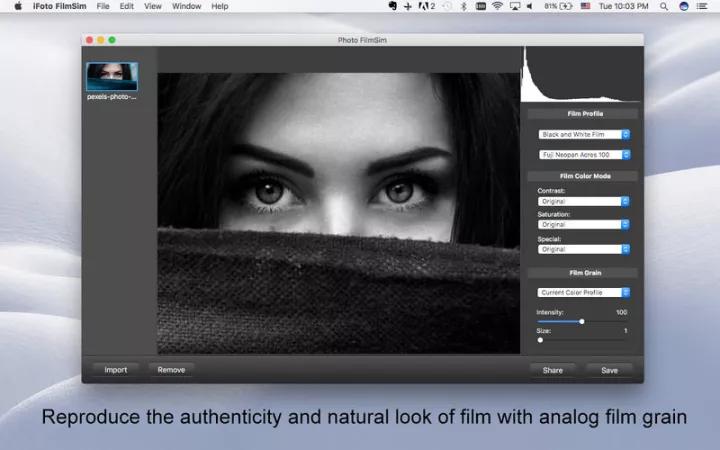The width and height of the screenshot is (720, 450).
Task: Click the plus-shaped menu bar icon
Action: pyautogui.click(x=408, y=6)
